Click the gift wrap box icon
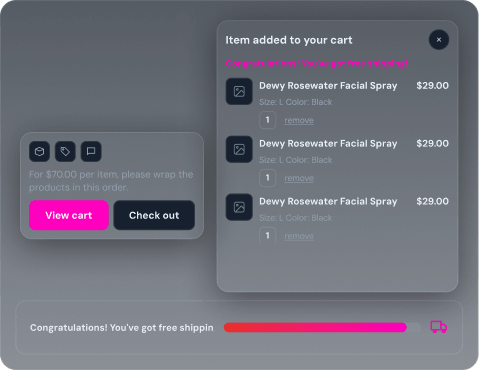Screen dimensions: 479x370 tap(39, 152)
